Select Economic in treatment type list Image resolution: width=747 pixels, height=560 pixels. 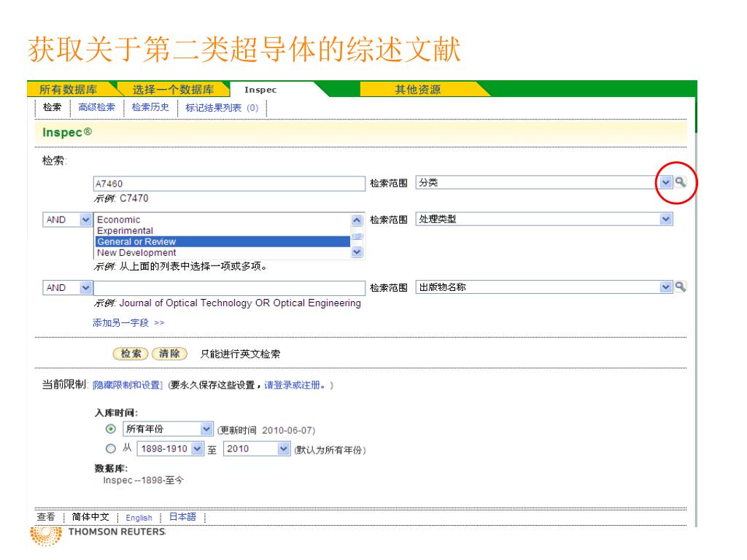coord(222,219)
